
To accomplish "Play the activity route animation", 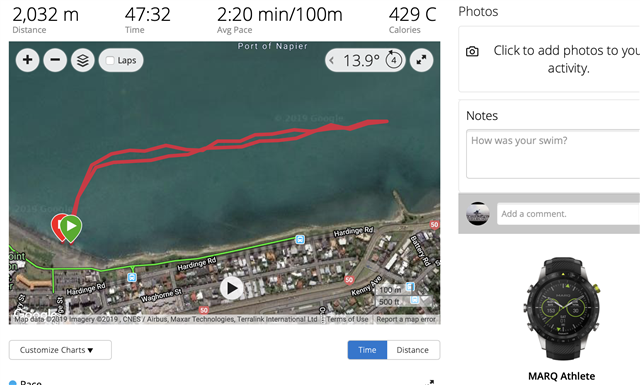I will [x=231, y=288].
